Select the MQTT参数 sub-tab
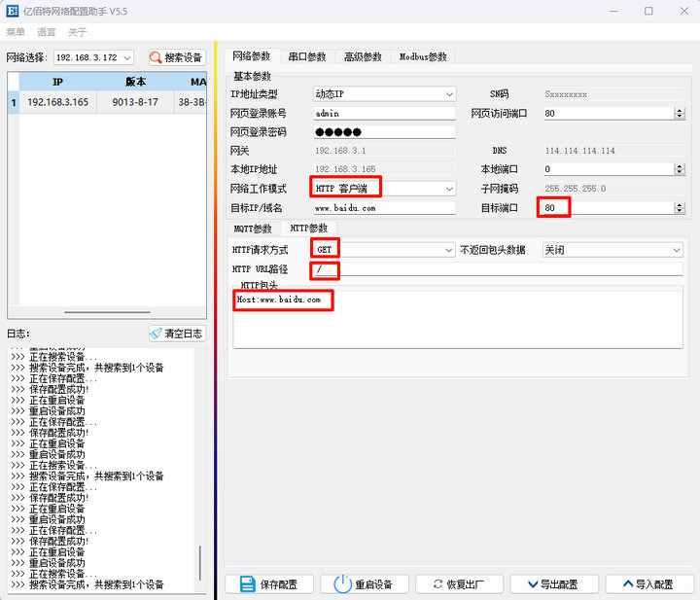This screenshot has width=700, height=600. click(x=253, y=229)
